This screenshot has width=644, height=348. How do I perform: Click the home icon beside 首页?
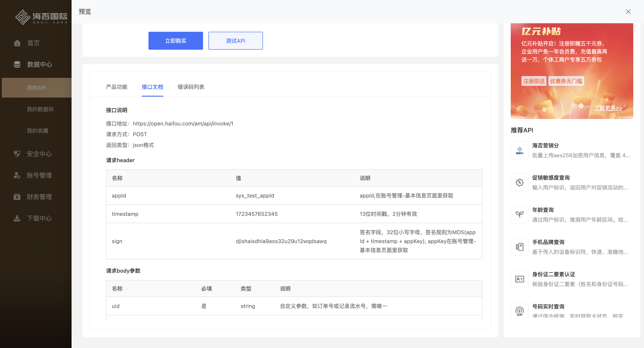click(17, 43)
